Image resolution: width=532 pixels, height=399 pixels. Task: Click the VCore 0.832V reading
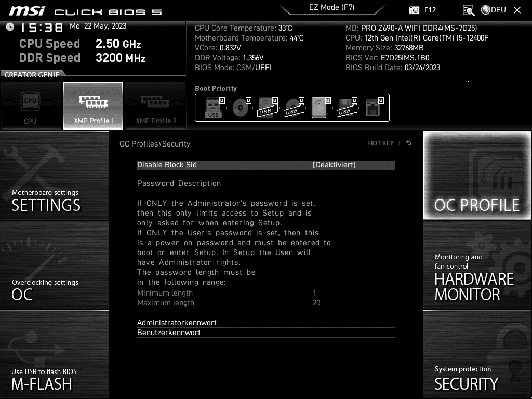click(218, 48)
